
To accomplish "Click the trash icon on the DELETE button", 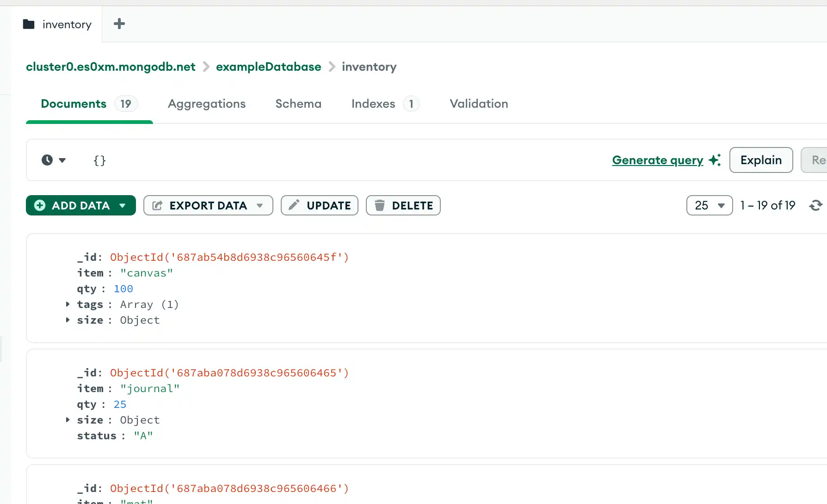I will point(380,205).
